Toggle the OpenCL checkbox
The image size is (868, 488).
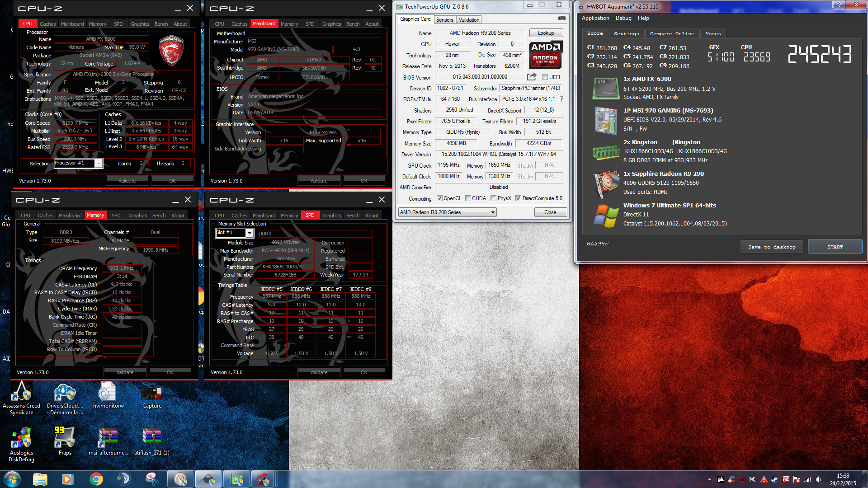point(439,198)
